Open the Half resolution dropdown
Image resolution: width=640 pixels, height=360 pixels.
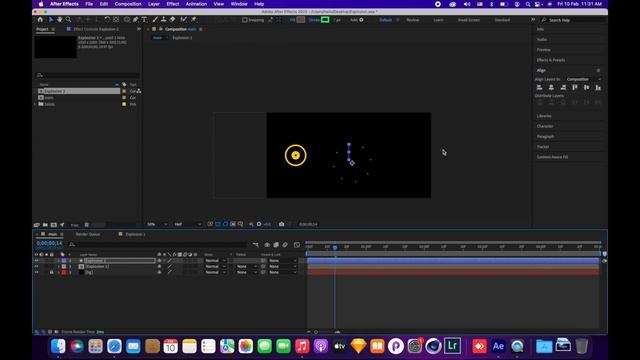click(x=188, y=224)
